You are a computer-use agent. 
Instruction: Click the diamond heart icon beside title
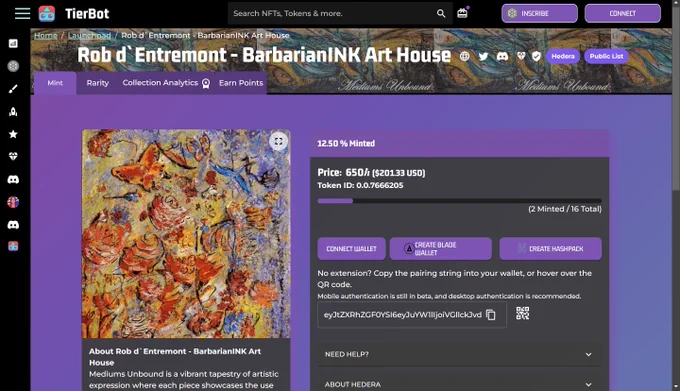pos(521,56)
